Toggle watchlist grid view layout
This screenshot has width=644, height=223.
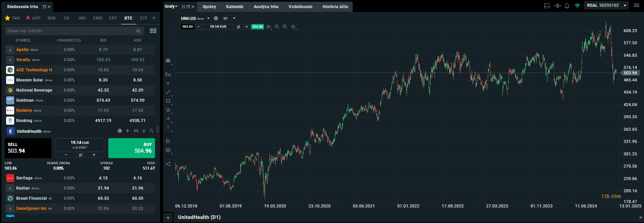click(x=153, y=31)
